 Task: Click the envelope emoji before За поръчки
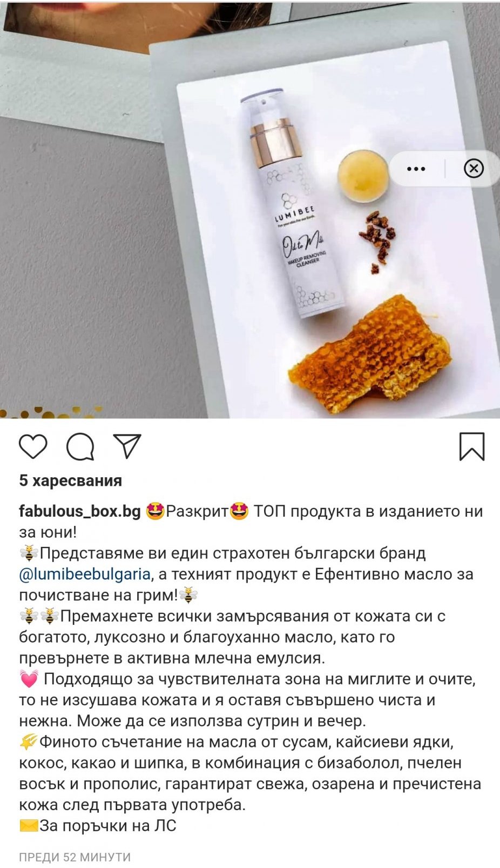coord(29,826)
